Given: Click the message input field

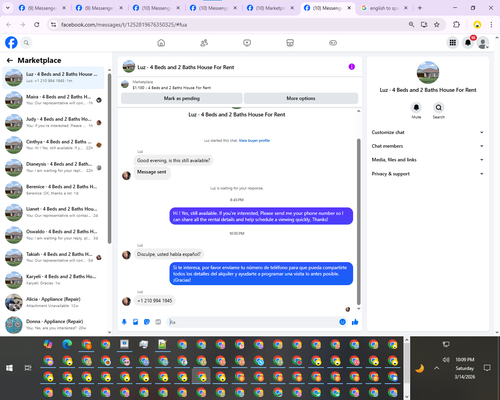Looking at the screenshot, I should pyautogui.click(x=253, y=322).
